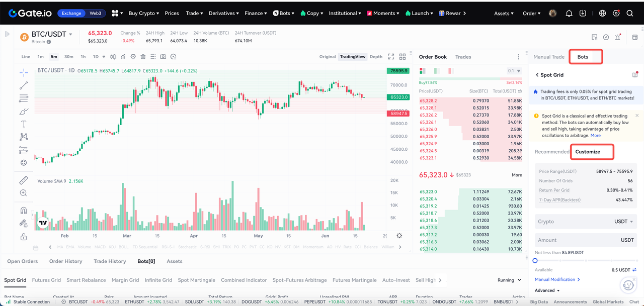Activate the magnet snap tool

[24, 211]
